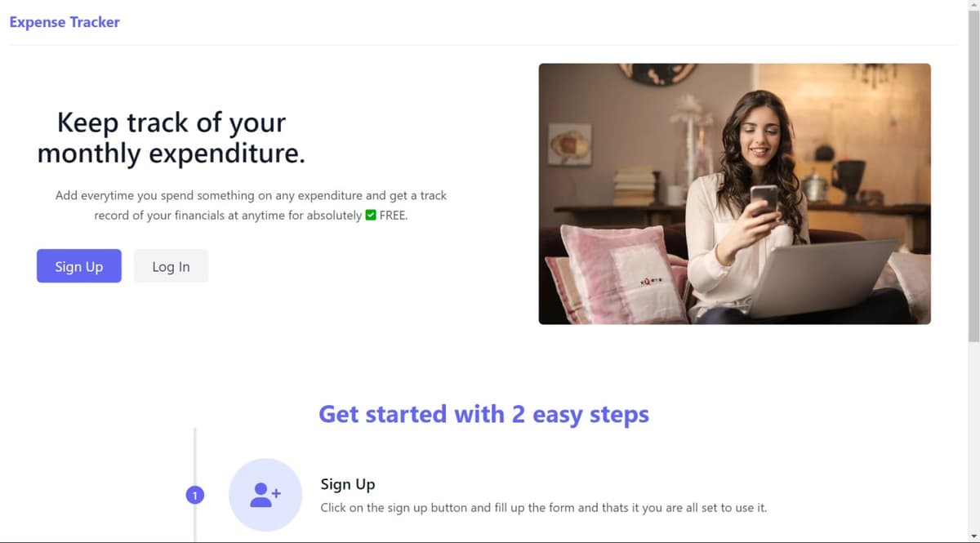Select the add-user icon in the circle
The height and width of the screenshot is (543, 980).
click(x=265, y=495)
